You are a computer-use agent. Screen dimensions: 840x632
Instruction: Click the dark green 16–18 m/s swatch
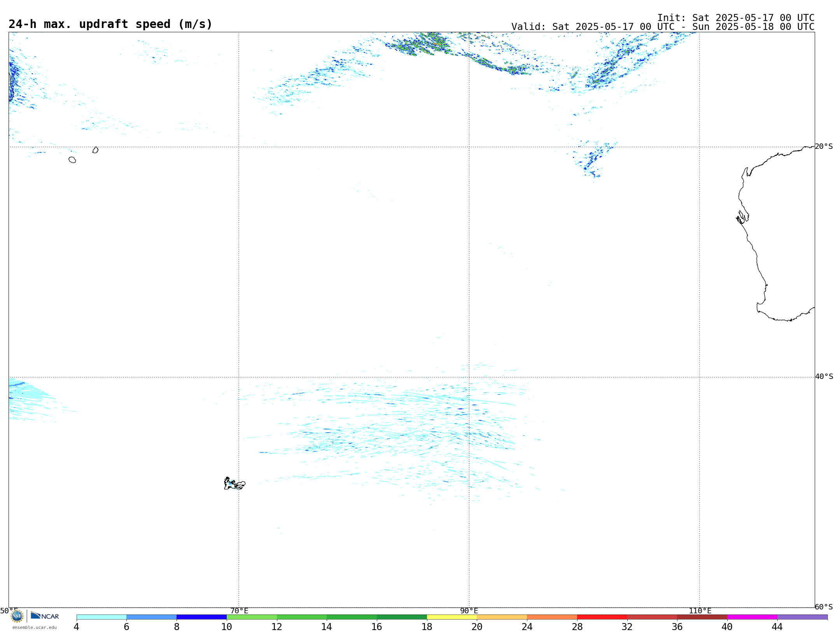click(402, 617)
